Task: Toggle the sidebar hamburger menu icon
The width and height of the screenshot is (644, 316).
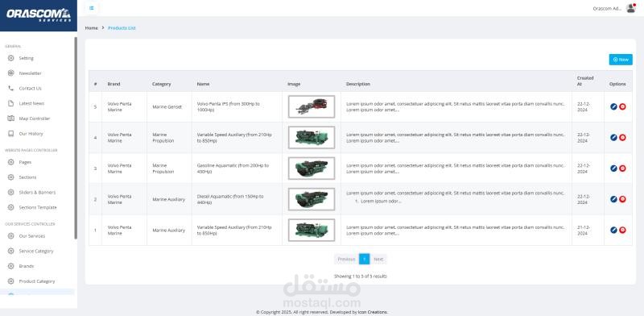Action: click(92, 8)
